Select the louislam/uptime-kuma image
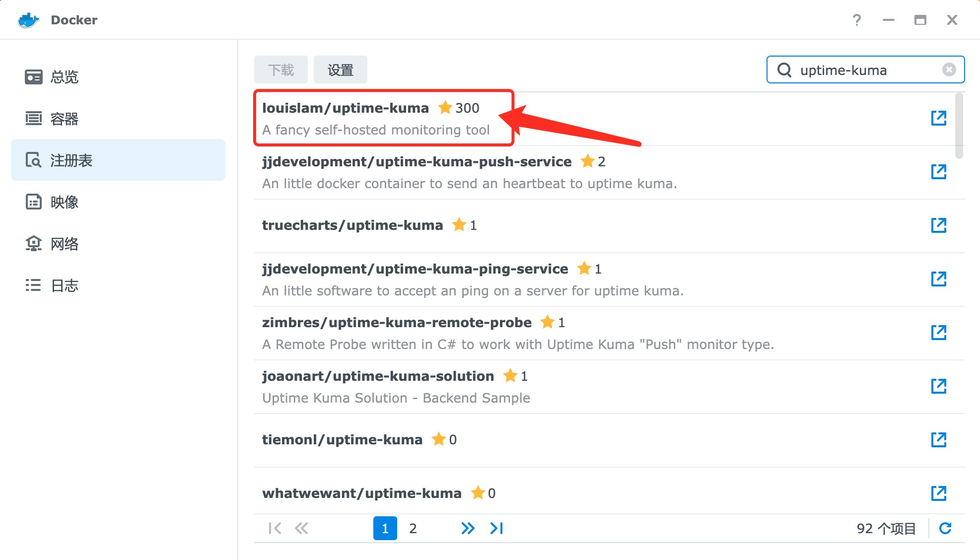Image resolution: width=980 pixels, height=560 pixels. point(610,119)
